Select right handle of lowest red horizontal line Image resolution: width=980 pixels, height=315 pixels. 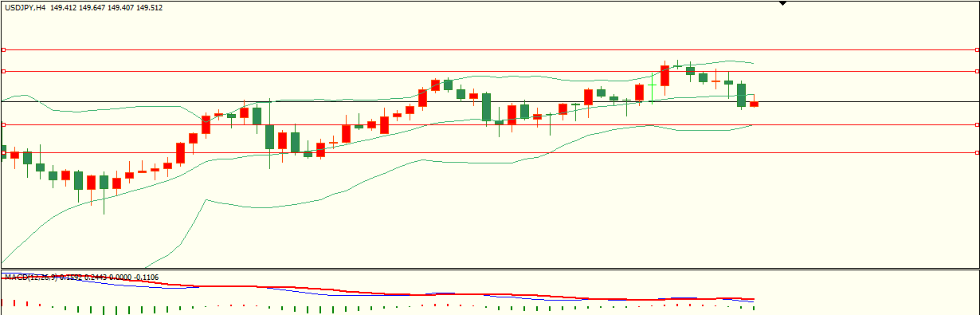click(x=977, y=152)
